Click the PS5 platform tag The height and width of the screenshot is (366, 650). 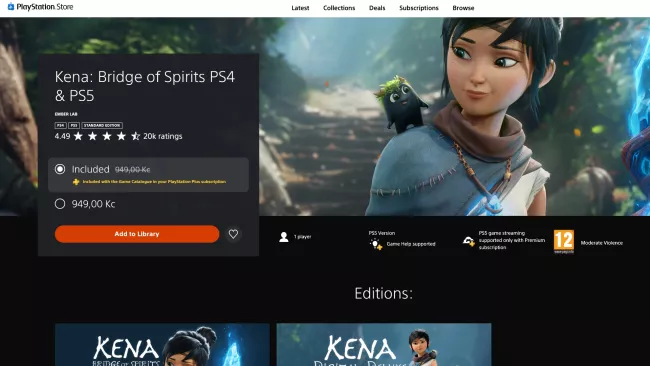tap(74, 125)
